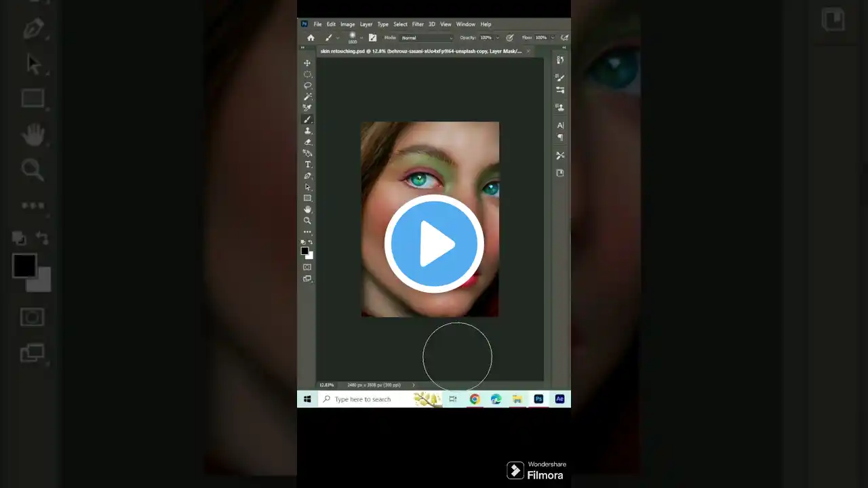Select the Type tool
This screenshot has height=488, width=868.
pos(307,164)
